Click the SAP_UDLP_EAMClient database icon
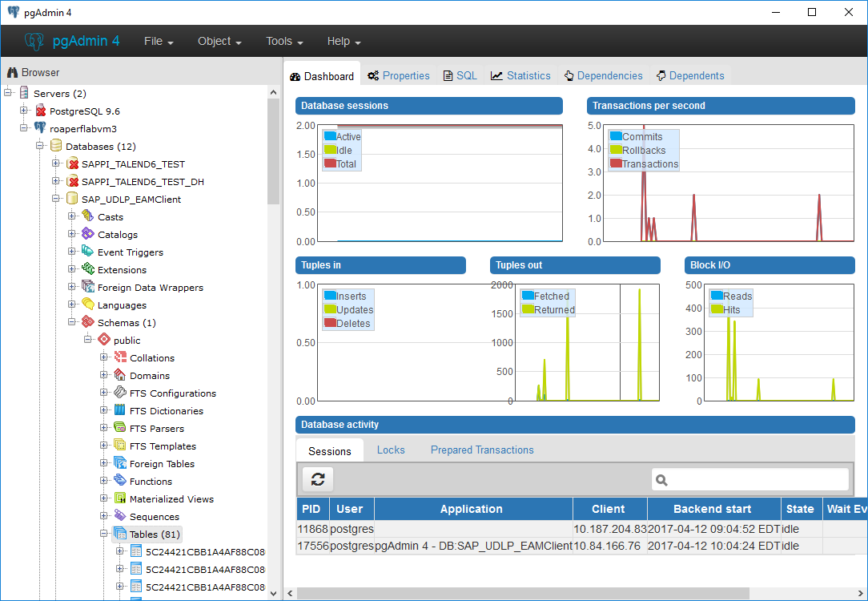The image size is (868, 601). [72, 198]
